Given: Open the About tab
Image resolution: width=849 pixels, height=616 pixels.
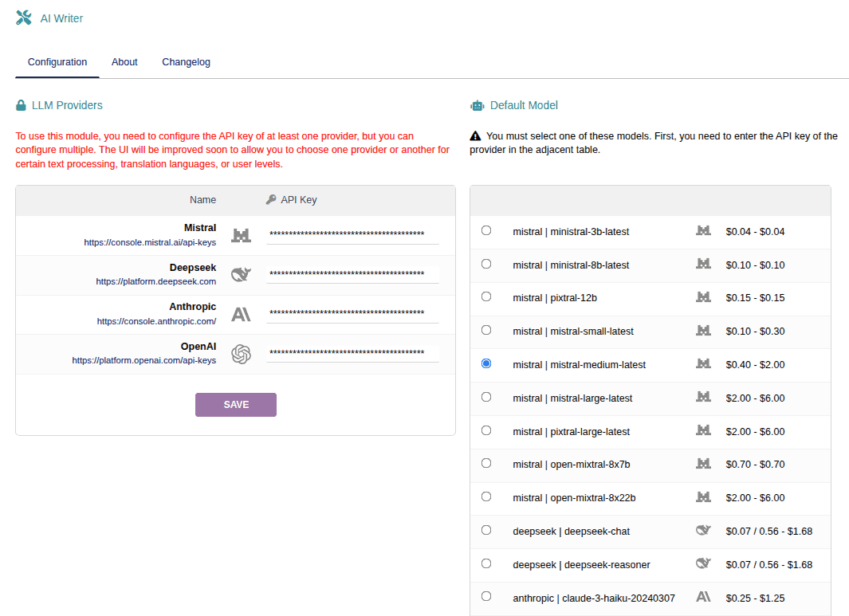Looking at the screenshot, I should (124, 62).
